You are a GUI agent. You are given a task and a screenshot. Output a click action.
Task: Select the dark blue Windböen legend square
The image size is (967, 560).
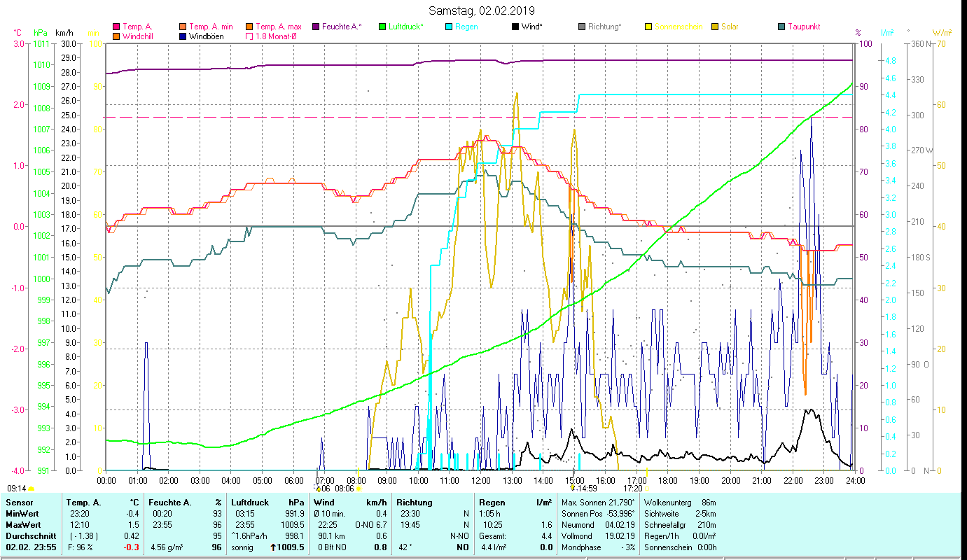click(183, 36)
